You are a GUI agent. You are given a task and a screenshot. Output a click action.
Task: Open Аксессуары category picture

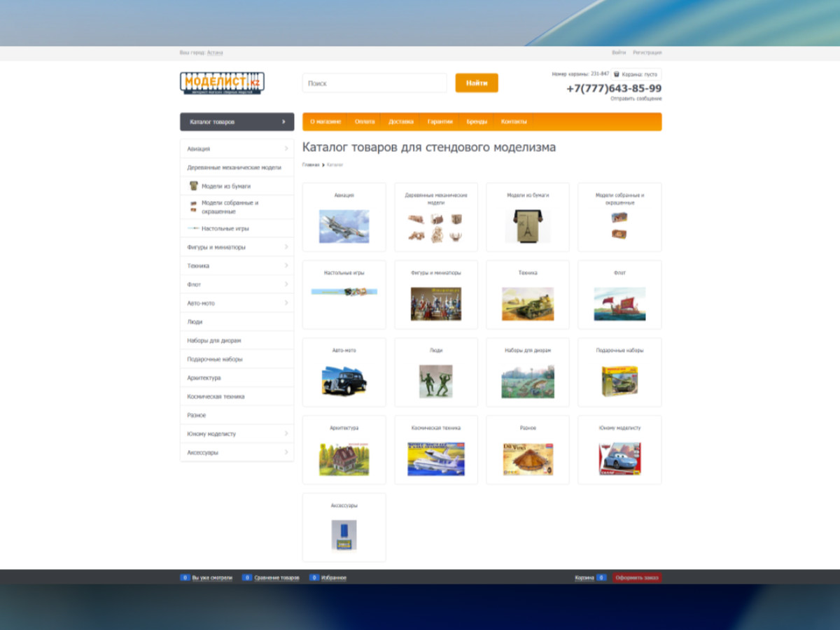(344, 535)
